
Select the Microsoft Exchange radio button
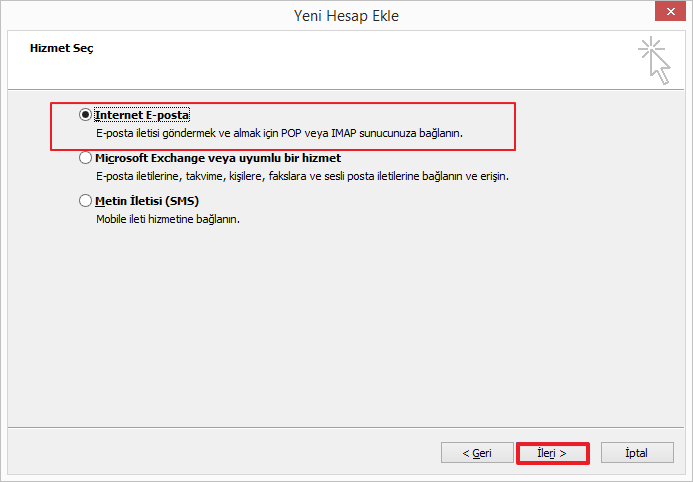(85, 158)
